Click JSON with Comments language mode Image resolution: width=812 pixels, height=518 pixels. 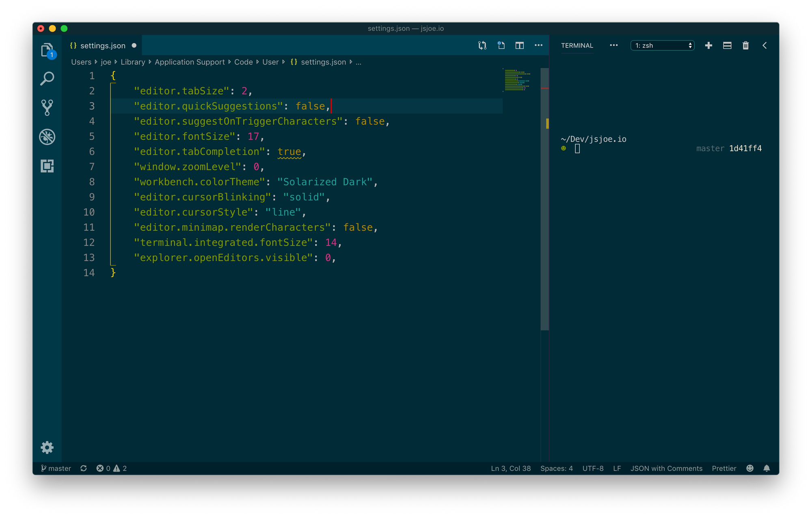[x=666, y=468]
